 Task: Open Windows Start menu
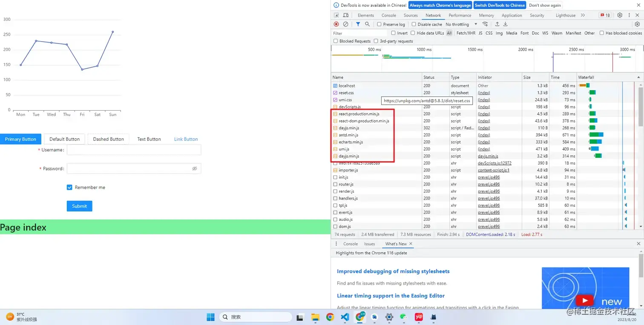(x=210, y=317)
